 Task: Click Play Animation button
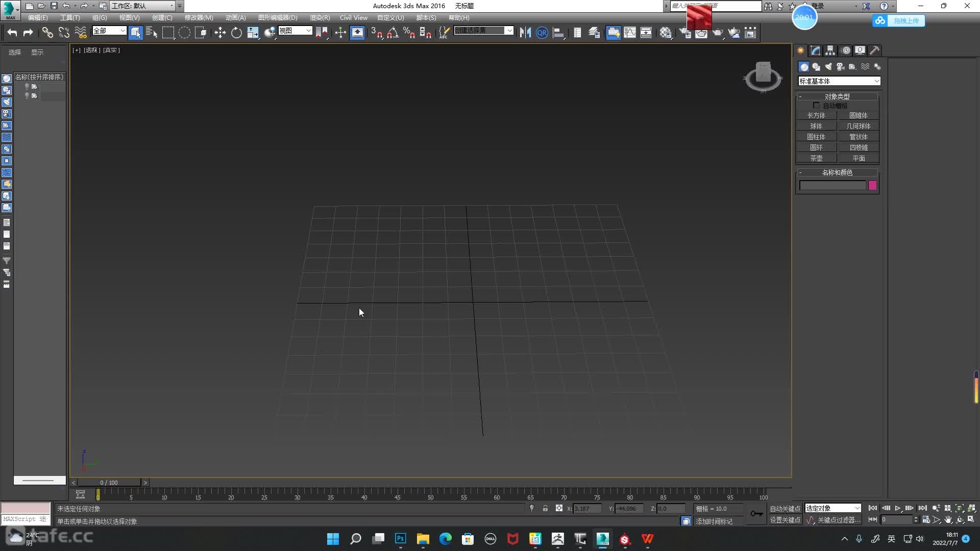(898, 508)
